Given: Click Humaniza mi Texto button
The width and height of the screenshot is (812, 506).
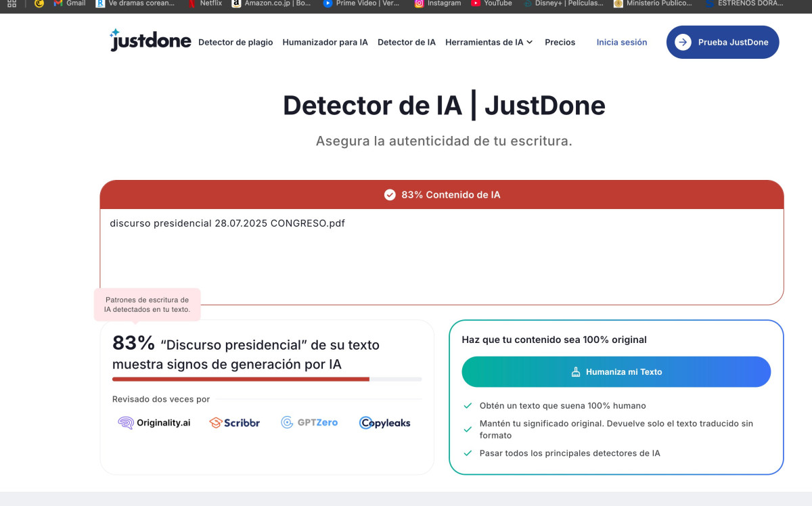Looking at the screenshot, I should coord(616,372).
